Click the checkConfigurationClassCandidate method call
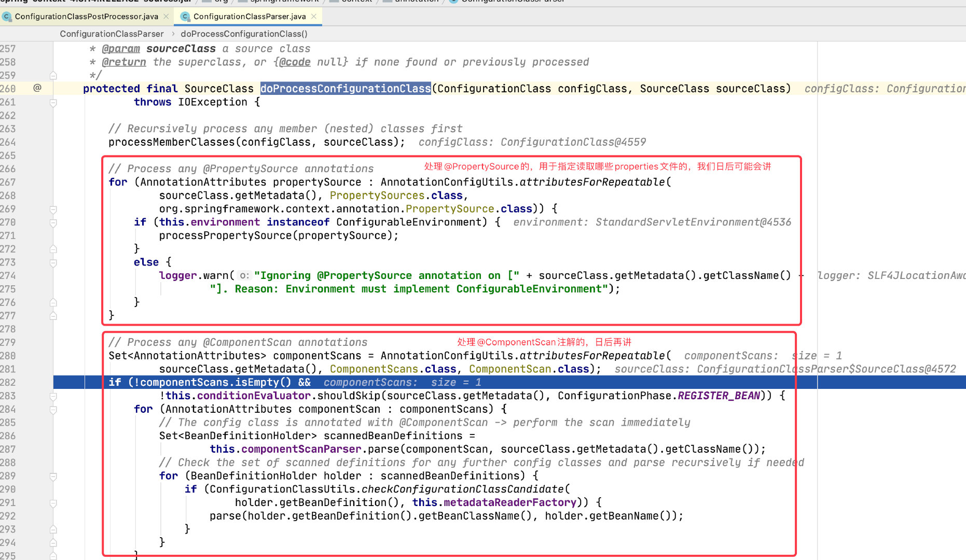Viewport: 966px width, 560px height. [463, 489]
